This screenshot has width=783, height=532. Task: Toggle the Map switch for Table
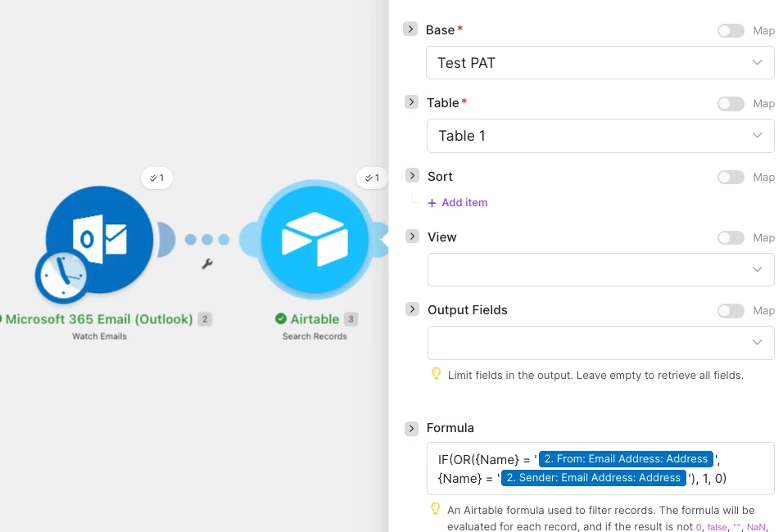coord(731,104)
